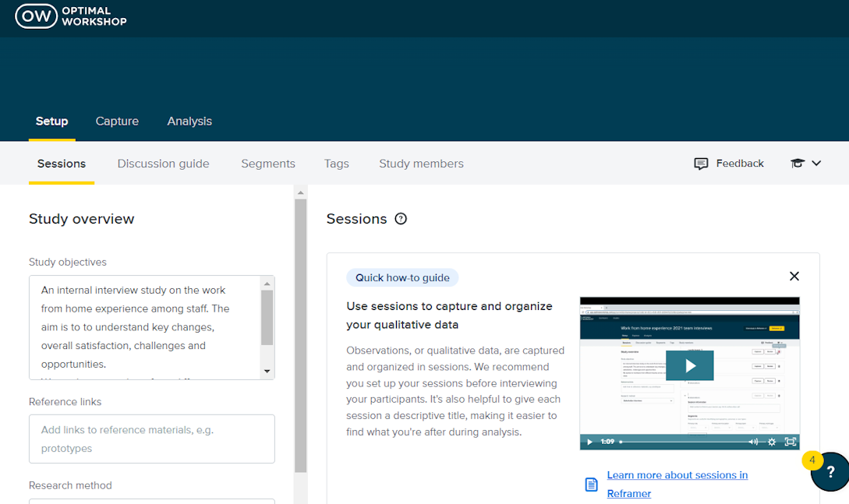Open the video player settings gear
849x504 pixels.
tap(772, 442)
